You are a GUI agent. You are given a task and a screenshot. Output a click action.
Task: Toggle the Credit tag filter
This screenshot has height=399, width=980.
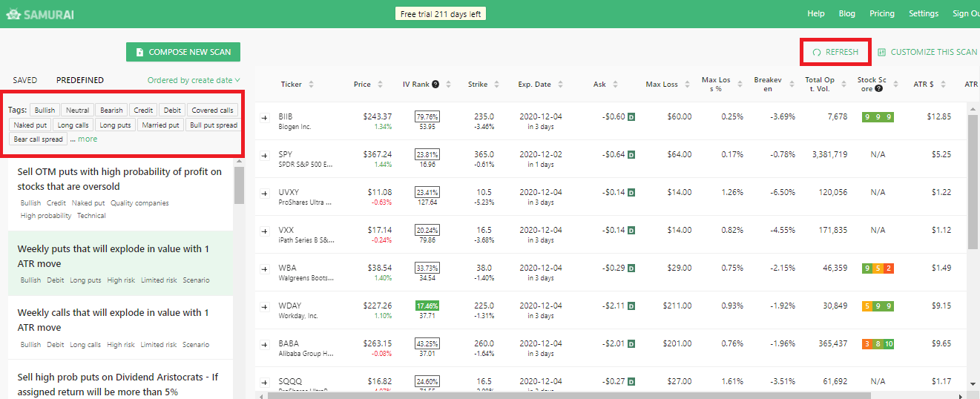(143, 111)
